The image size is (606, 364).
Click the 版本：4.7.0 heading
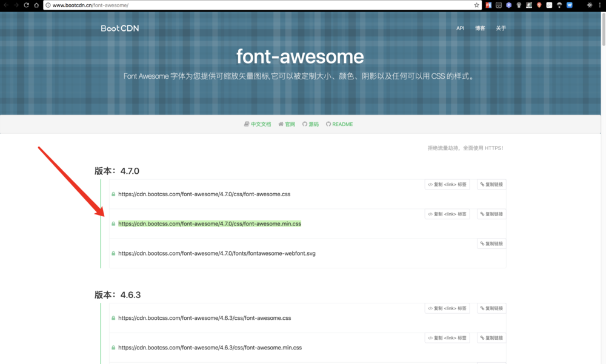(x=117, y=171)
